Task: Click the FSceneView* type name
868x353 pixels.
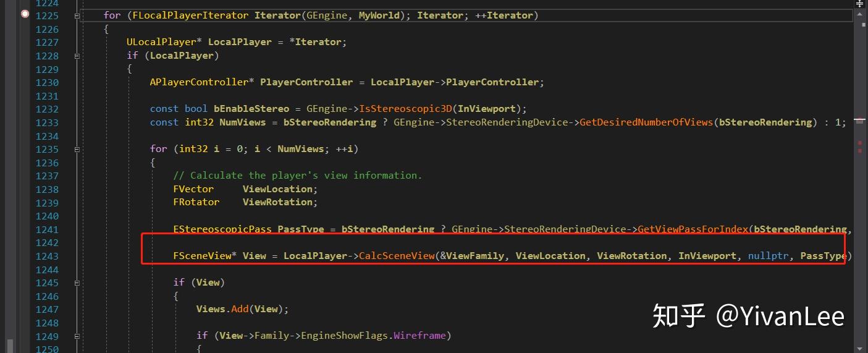Action: pyautogui.click(x=205, y=256)
